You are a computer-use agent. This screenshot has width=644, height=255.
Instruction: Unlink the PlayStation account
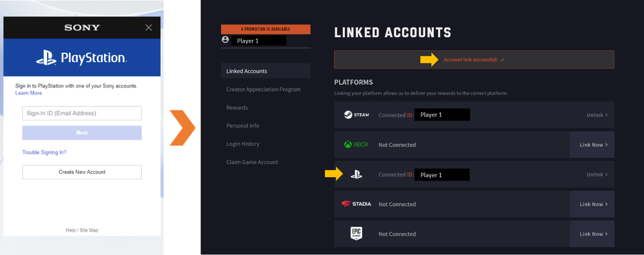(x=596, y=175)
